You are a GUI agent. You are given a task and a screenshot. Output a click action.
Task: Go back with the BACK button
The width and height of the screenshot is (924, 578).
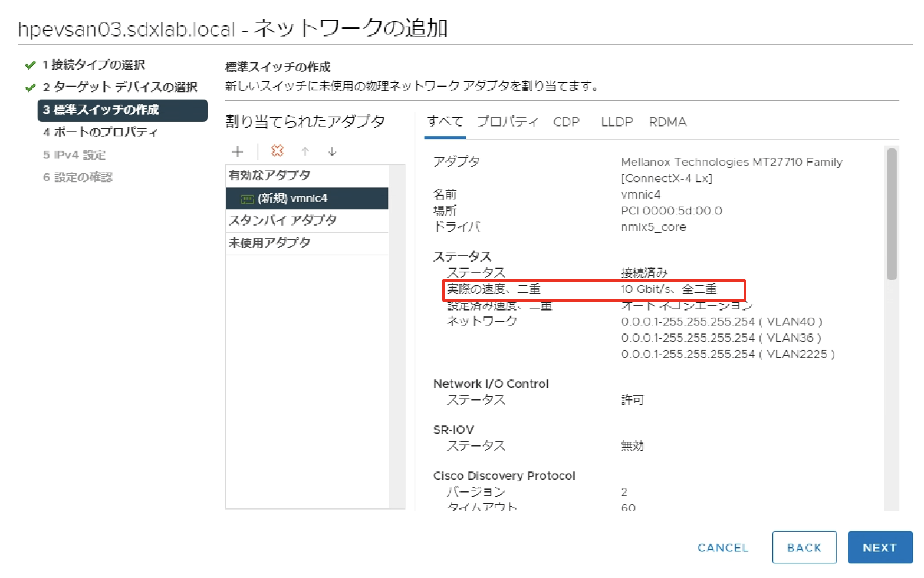pos(804,547)
